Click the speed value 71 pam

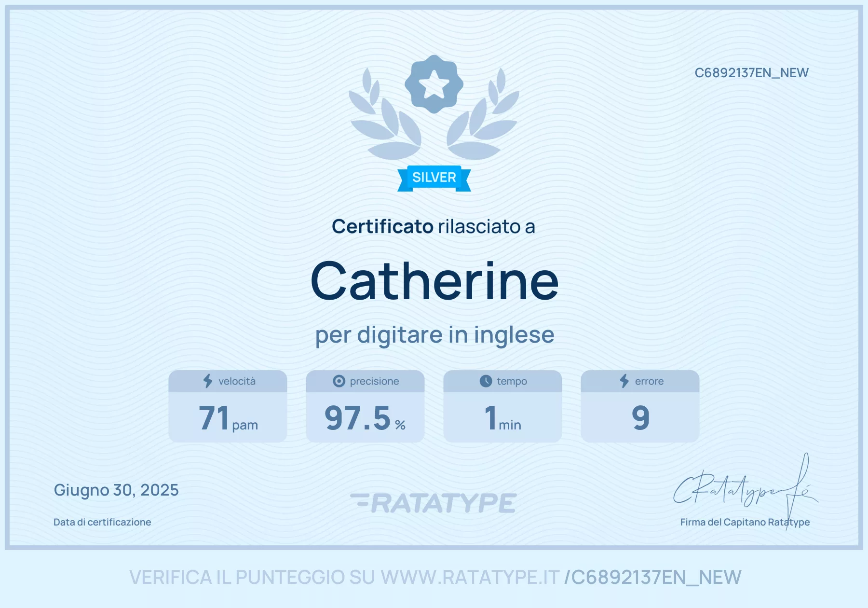[228, 418]
